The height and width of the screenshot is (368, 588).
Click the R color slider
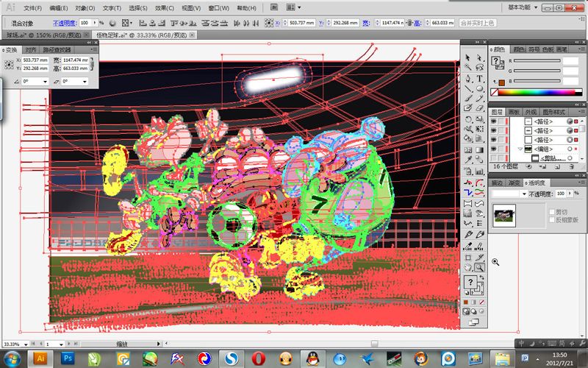pyautogui.click(x=537, y=60)
